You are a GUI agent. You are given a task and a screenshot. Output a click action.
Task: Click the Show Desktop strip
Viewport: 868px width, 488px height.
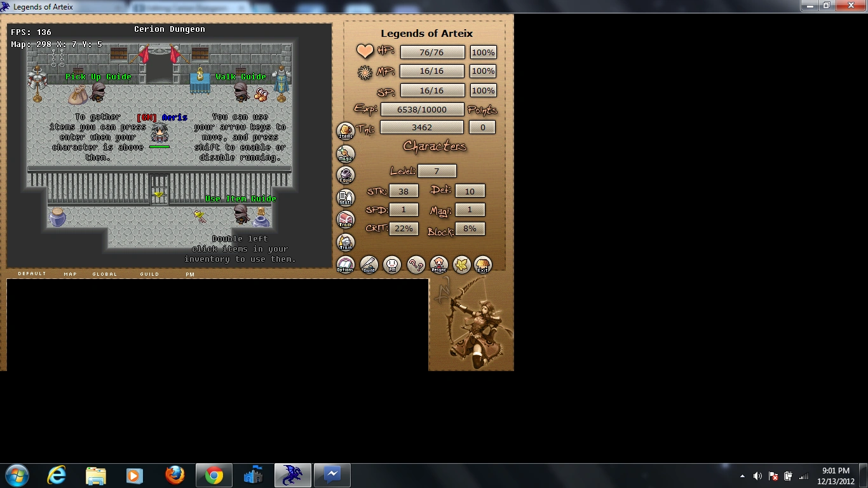click(x=863, y=475)
